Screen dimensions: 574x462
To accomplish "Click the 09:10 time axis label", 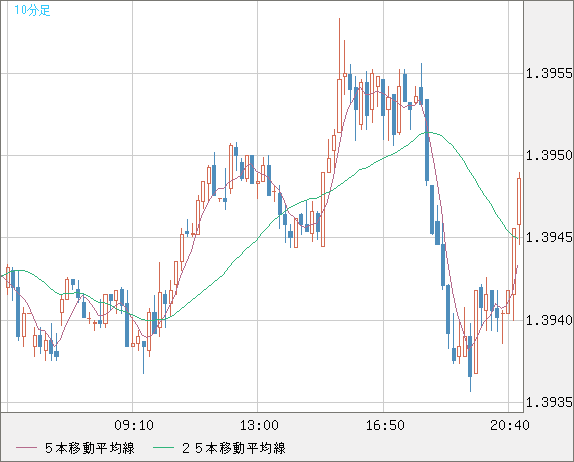I will 134,425.
